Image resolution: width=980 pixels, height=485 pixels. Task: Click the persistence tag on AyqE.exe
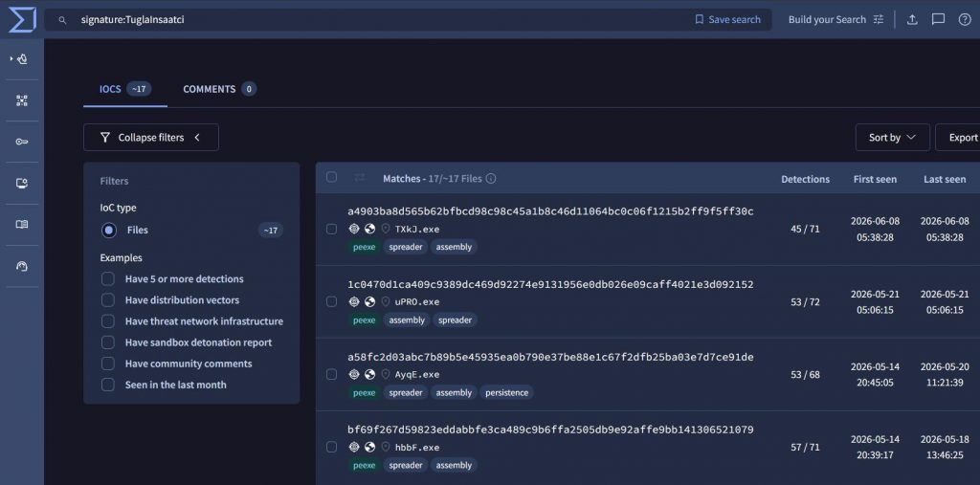point(507,392)
